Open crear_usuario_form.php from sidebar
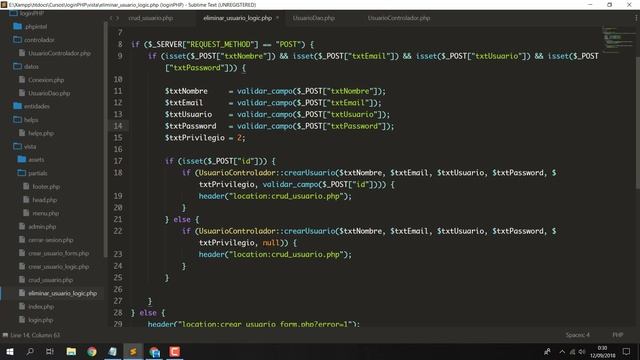Viewport: 640px width, 360px height. point(58,253)
